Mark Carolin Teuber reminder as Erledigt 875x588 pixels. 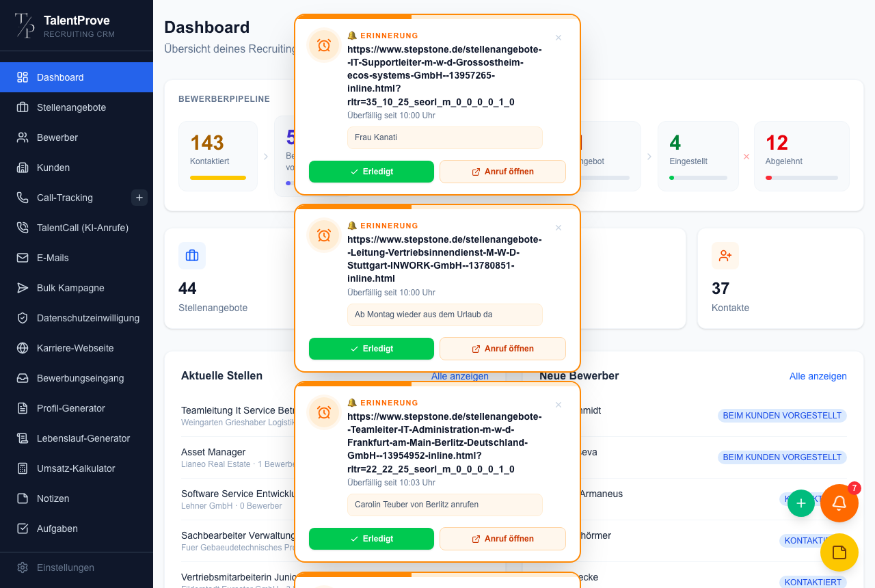371,539
